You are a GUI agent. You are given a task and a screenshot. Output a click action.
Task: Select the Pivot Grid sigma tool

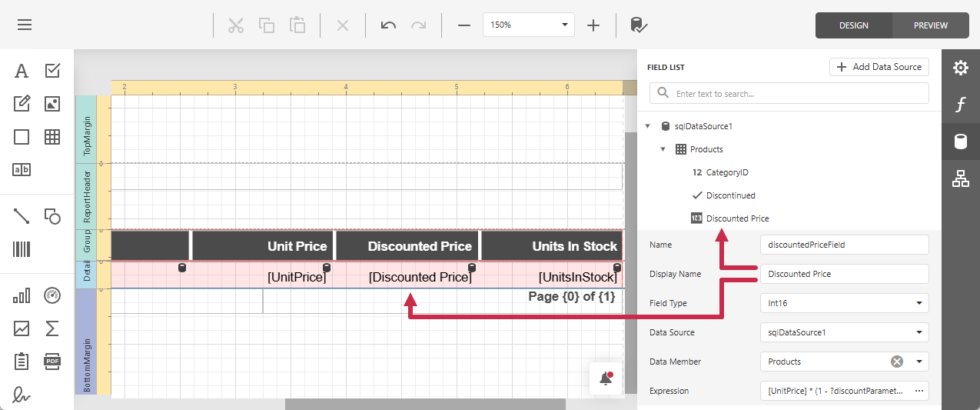coord(52,328)
